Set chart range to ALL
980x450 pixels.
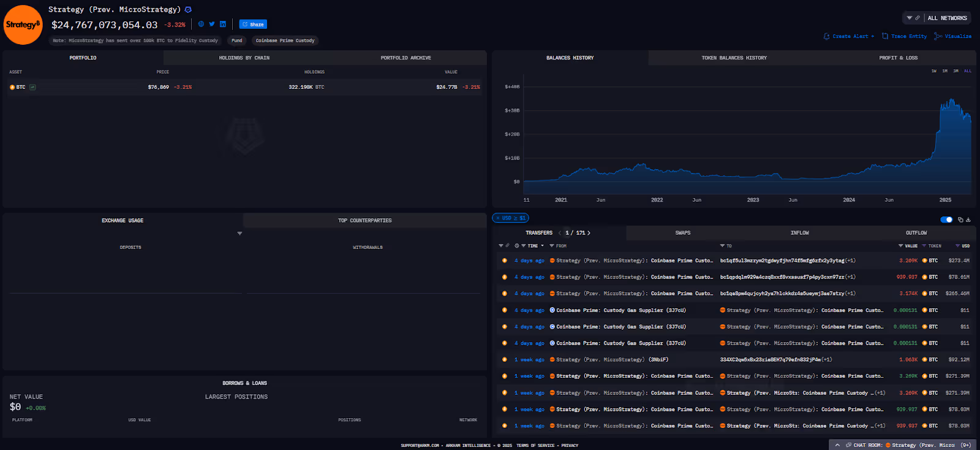pyautogui.click(x=968, y=71)
